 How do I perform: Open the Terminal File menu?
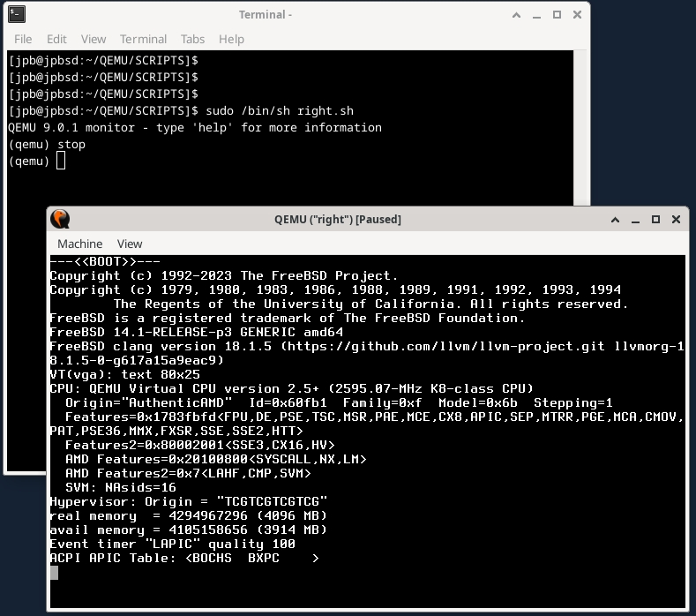pos(23,39)
